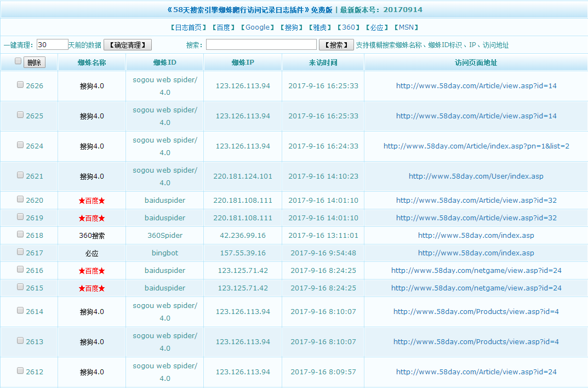Viewport: 588px width, 388px height.
Task: Click 必应 spider name cell
Action: click(92, 253)
